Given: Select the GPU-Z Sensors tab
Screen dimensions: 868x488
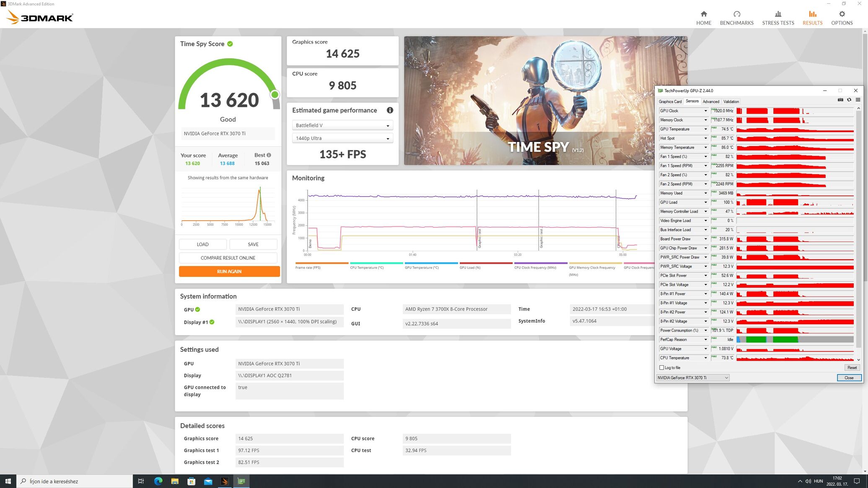Looking at the screenshot, I should tap(692, 101).
